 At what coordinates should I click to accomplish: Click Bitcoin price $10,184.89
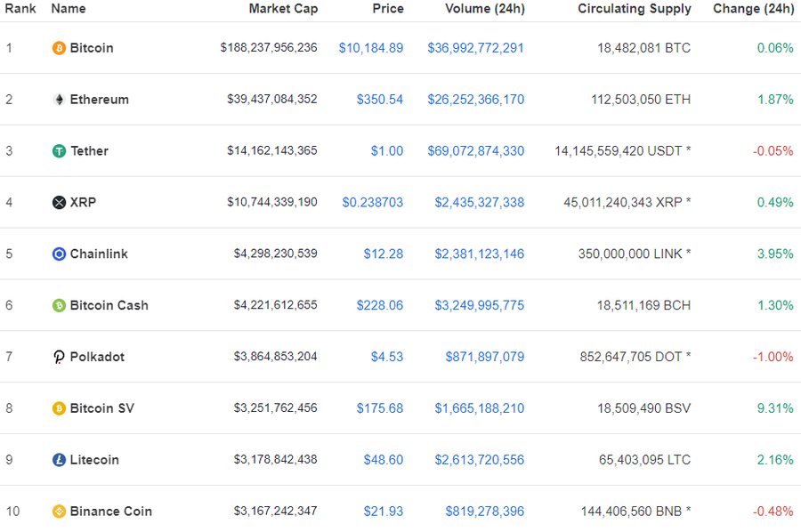click(371, 48)
